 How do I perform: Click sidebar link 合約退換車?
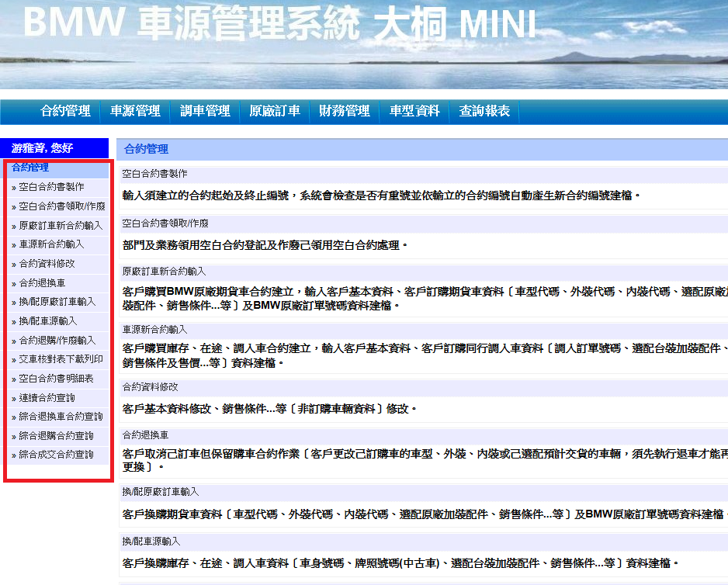tap(42, 282)
